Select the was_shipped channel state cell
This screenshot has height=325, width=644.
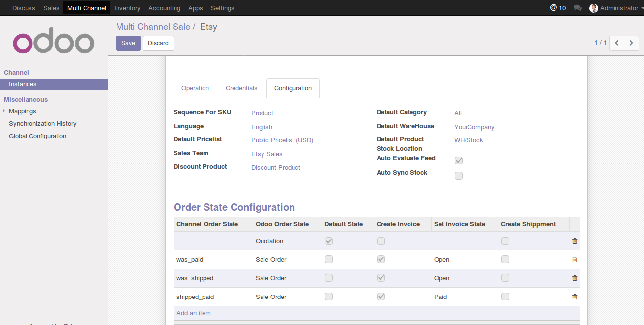coord(213,278)
